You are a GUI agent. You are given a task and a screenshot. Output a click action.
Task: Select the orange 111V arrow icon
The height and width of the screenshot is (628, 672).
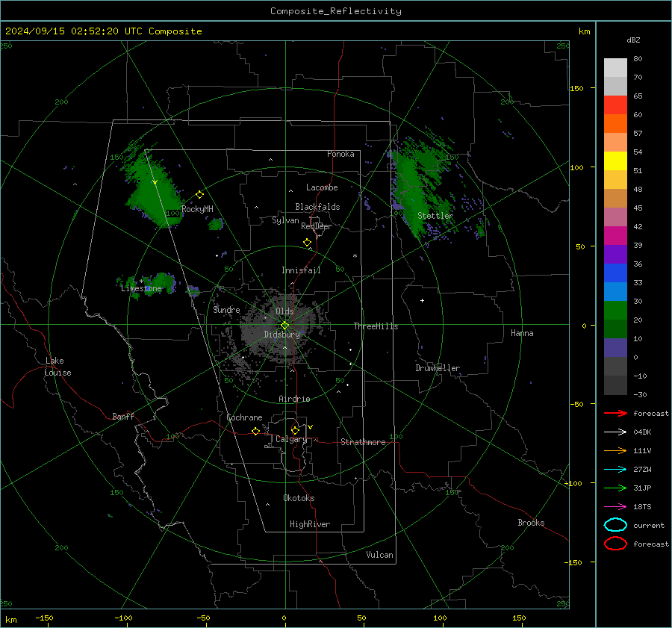point(615,450)
